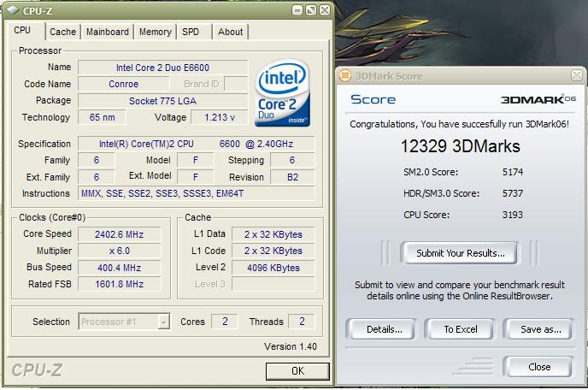
Task: Click the Score heading in 3DMark
Action: 373,99
